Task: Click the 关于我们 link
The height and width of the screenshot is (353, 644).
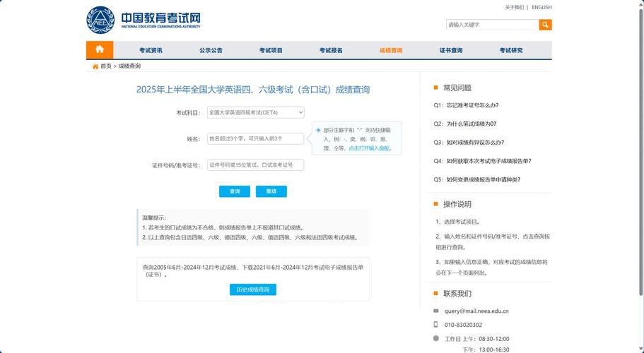Action: pos(514,7)
